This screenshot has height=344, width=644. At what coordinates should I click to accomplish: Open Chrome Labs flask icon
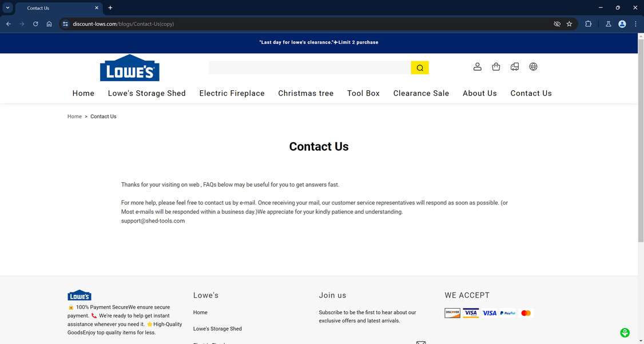[x=609, y=24]
